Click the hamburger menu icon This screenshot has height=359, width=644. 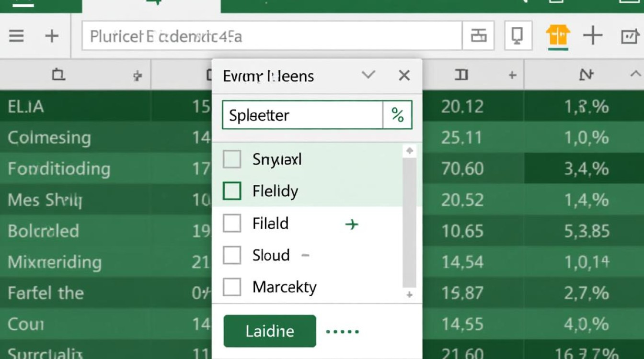click(x=16, y=36)
